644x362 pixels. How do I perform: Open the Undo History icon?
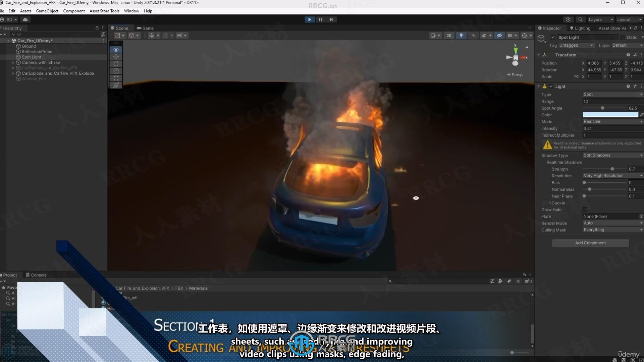point(568,19)
